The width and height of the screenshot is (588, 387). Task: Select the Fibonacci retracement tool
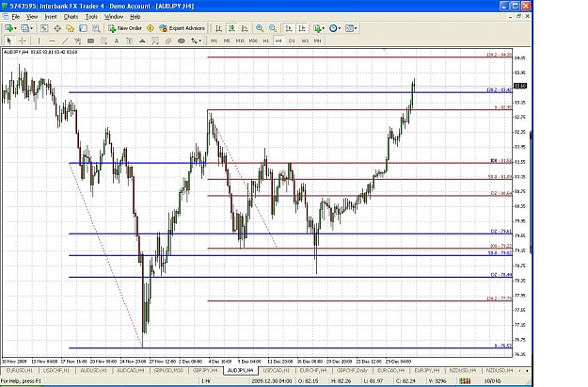point(103,40)
